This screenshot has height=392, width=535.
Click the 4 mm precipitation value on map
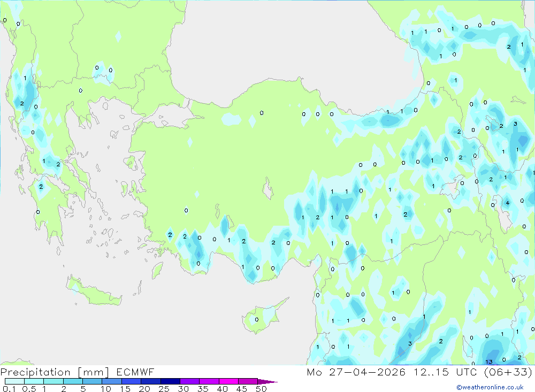[508, 203]
